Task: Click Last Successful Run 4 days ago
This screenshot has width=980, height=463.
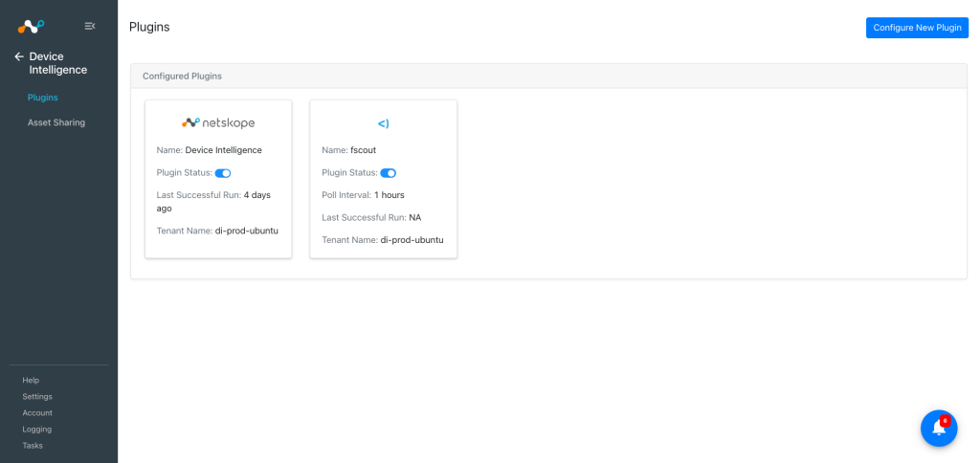Action: coord(213,201)
